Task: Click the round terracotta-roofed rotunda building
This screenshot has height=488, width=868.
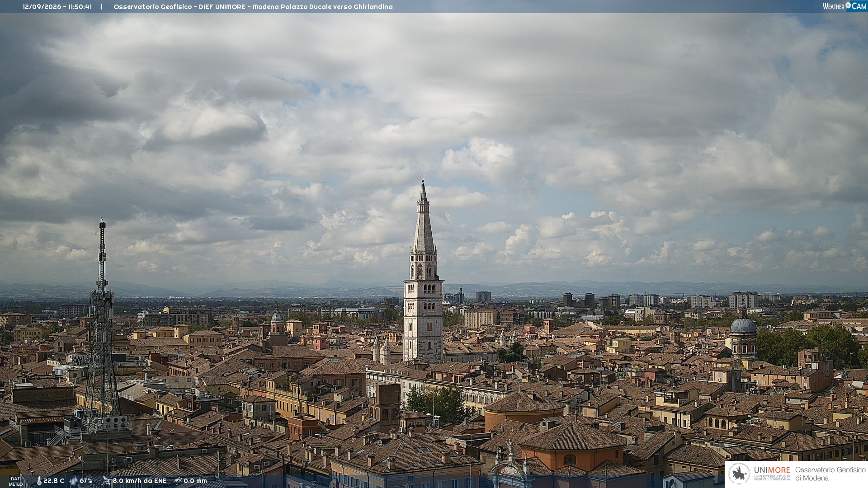Action: 524,409
